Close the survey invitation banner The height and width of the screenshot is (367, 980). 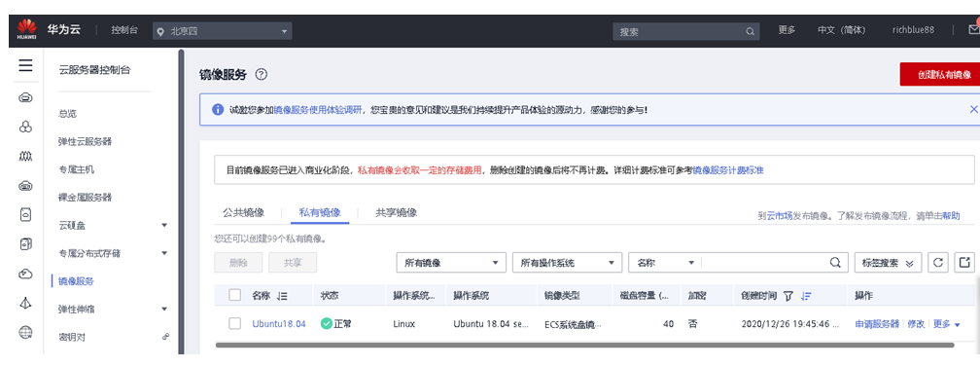tap(973, 110)
